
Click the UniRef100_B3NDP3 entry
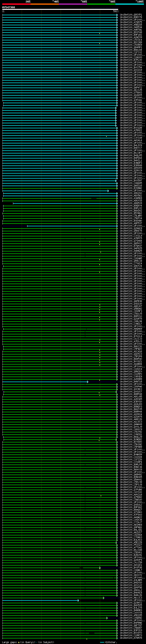(131, 163)
